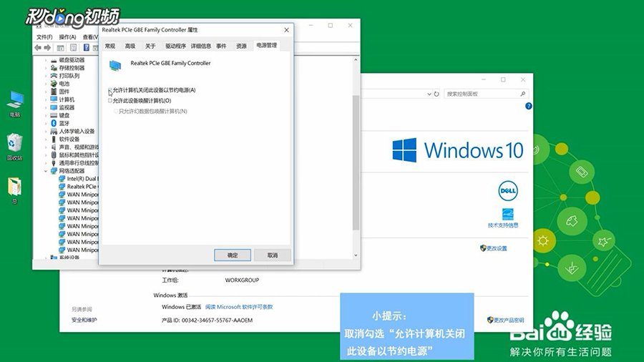644x362 pixels.
Task: Select the 人体学输入设备 HID icon
Action: pyautogui.click(x=54, y=132)
